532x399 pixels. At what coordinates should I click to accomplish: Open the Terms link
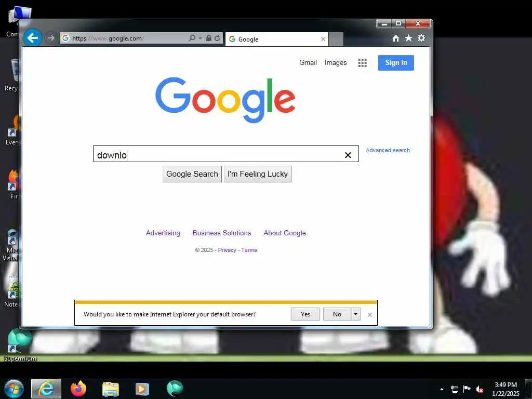(249, 250)
